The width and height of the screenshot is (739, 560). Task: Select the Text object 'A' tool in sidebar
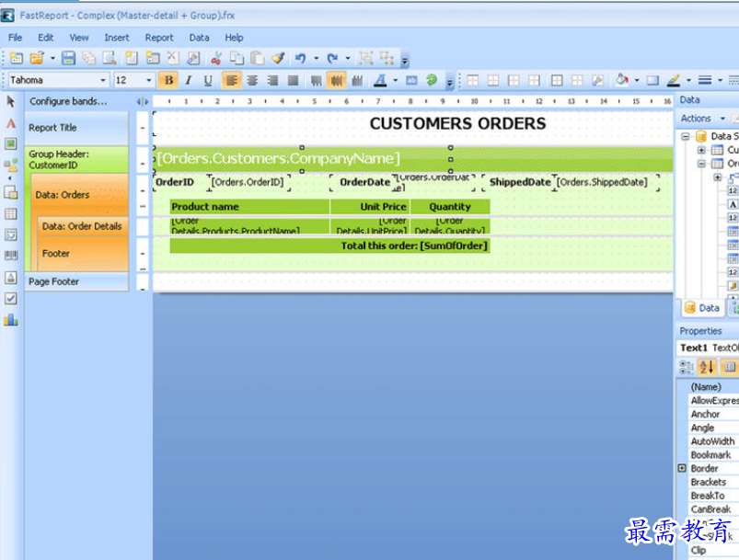click(x=11, y=123)
